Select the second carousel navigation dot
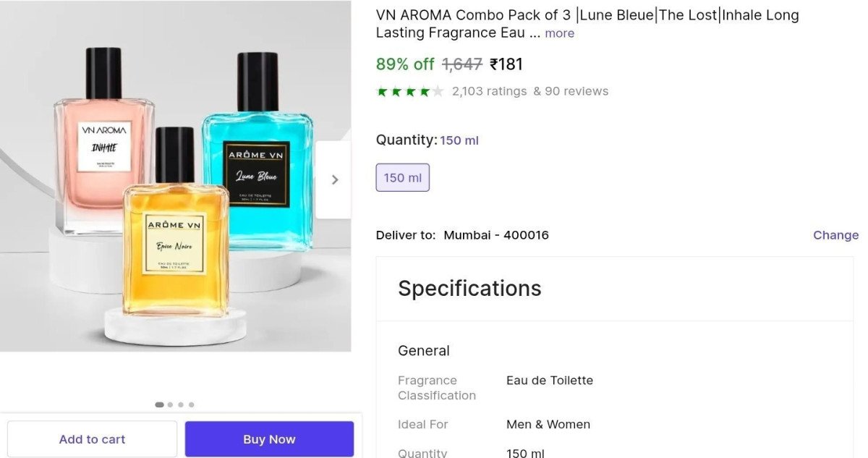Viewport: 868px width, 458px height. 171,404
